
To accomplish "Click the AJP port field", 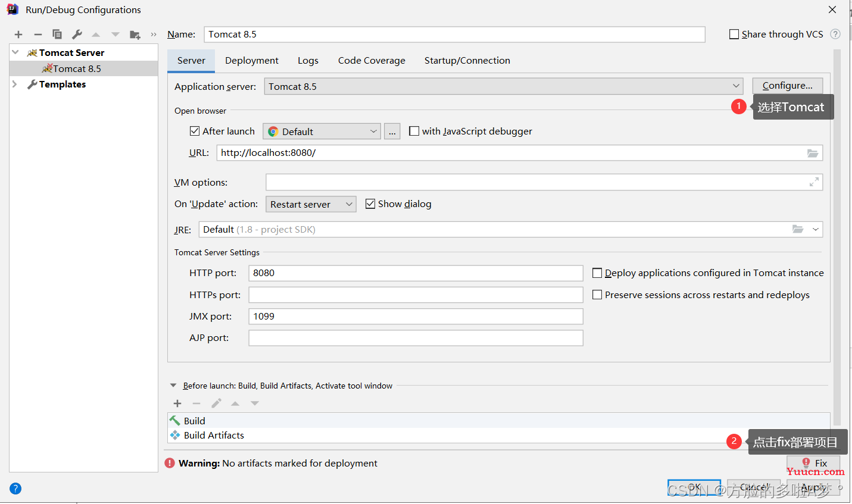I will tap(416, 338).
